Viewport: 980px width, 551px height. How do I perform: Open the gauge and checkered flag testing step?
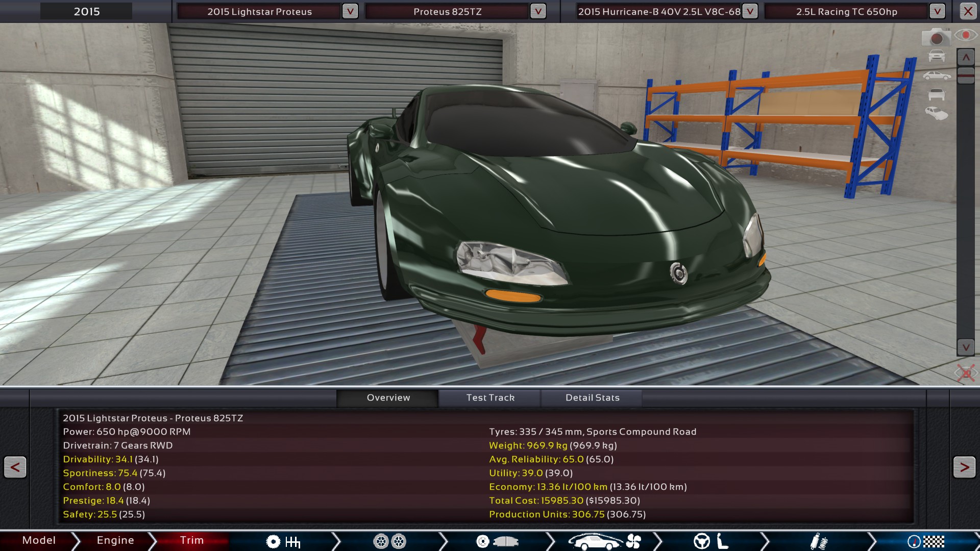click(926, 541)
